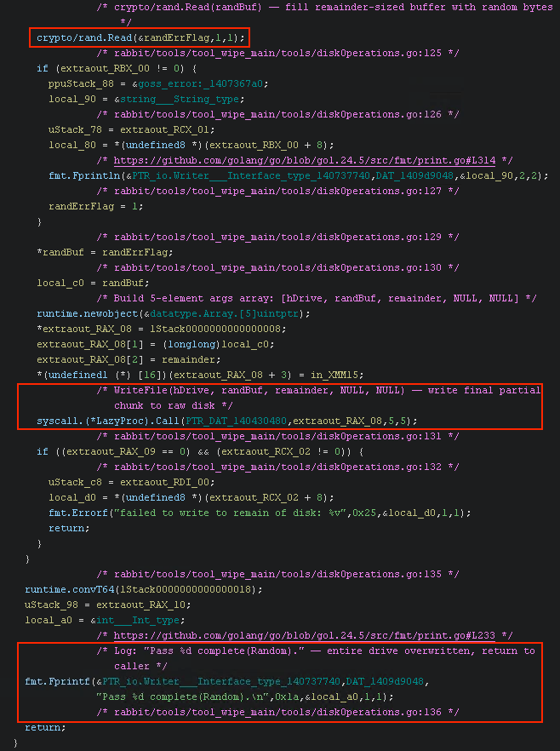Screen dimensions: 560x751
Task: Click the extraout_RDI_00 variable
Action: pos(164,482)
